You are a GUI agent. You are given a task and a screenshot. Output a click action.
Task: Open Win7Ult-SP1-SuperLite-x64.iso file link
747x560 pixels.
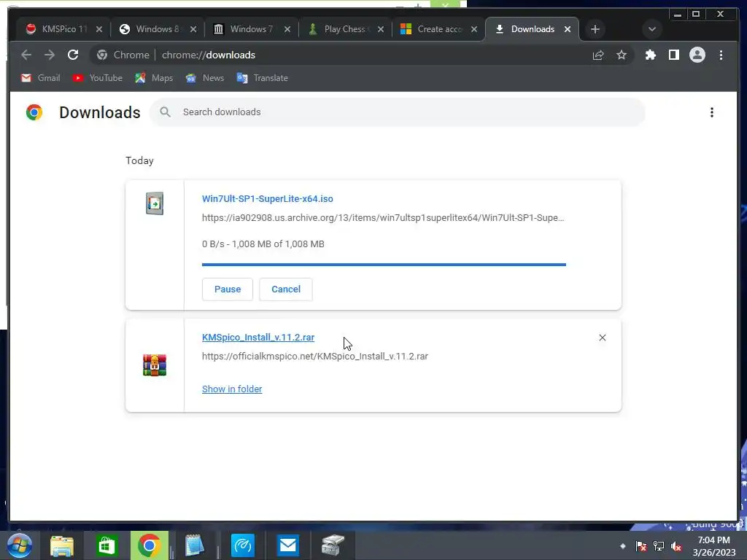click(267, 198)
